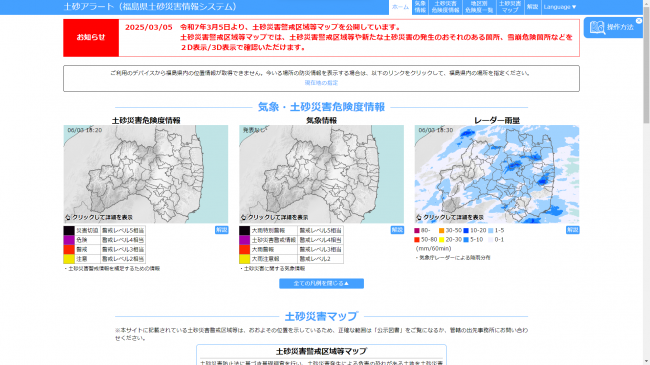Click the 0-1 rainfall swatch
This screenshot has height=365, width=650.
pos(490,240)
